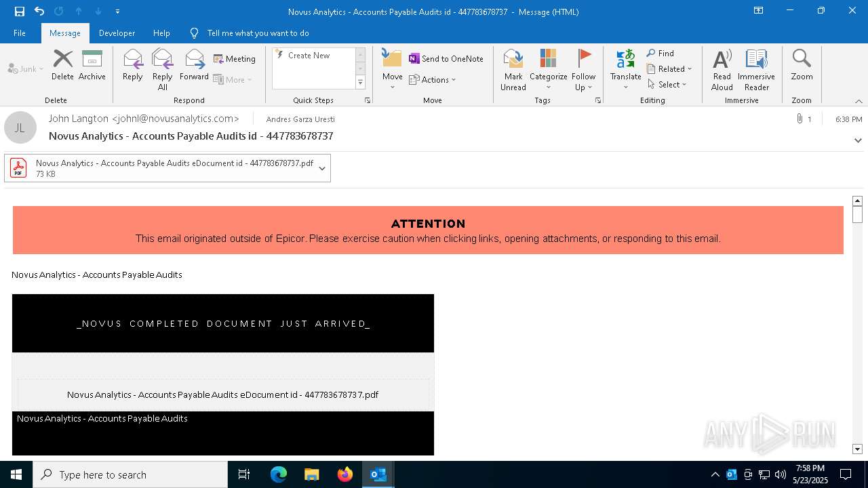Click the Windows Start button

[x=16, y=474]
